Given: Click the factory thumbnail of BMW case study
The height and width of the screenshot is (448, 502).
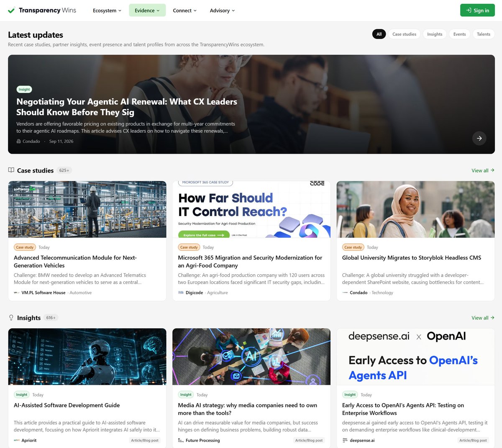Looking at the screenshot, I should click(87, 209).
